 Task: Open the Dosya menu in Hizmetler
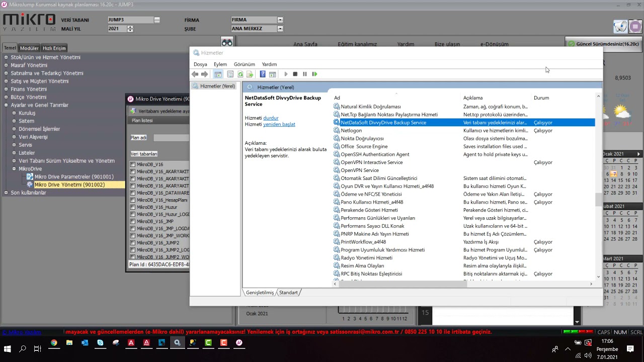pyautogui.click(x=200, y=64)
